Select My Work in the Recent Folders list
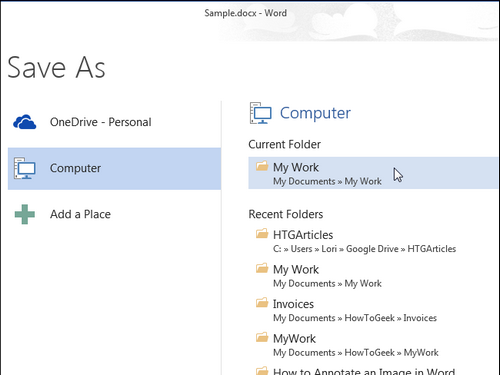This screenshot has height=375, width=500. [x=373, y=276]
